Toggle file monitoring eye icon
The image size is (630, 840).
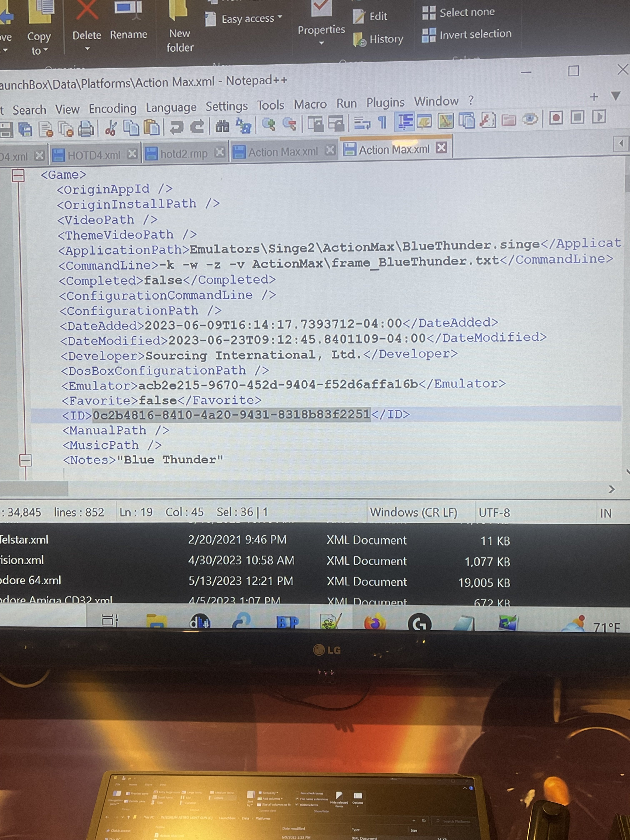(530, 119)
